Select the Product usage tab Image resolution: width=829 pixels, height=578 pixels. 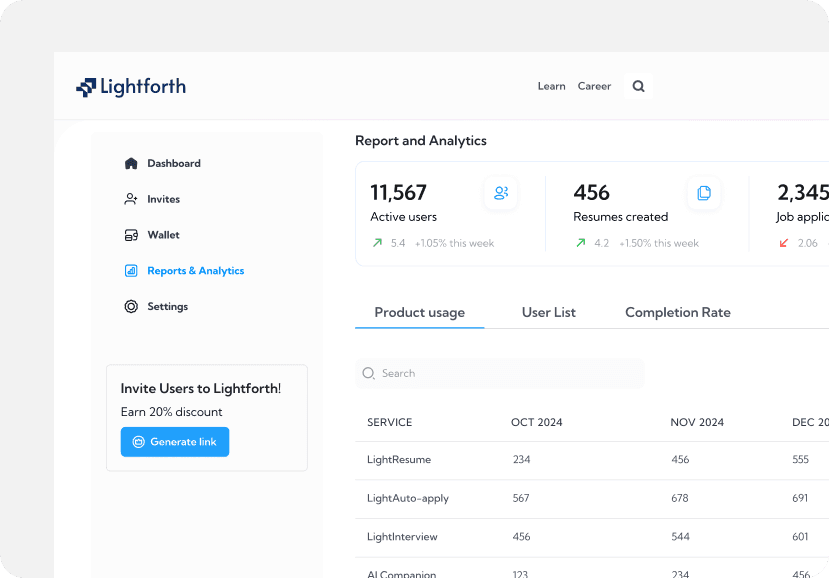pyautogui.click(x=419, y=313)
